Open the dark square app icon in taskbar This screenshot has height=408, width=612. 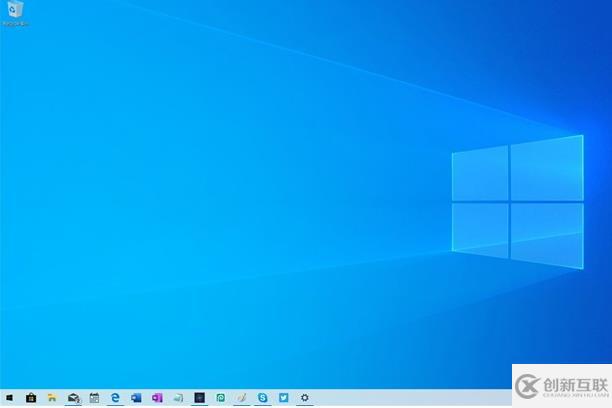(199, 398)
